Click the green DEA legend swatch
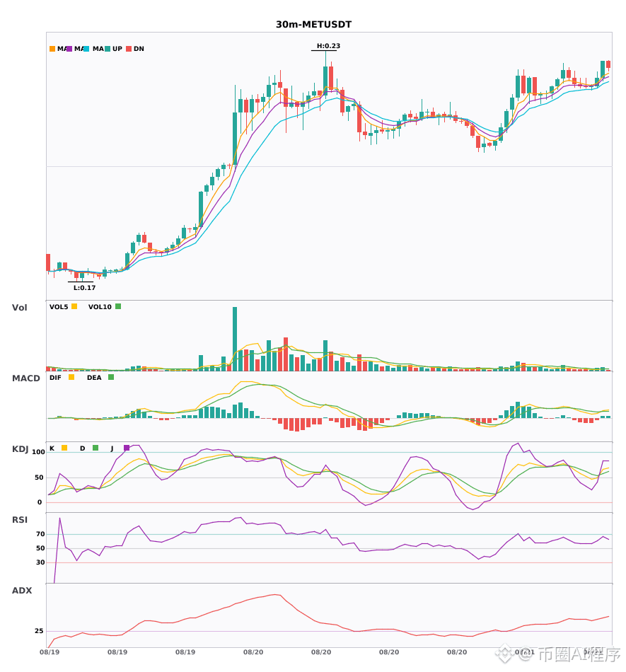 [x=111, y=377]
